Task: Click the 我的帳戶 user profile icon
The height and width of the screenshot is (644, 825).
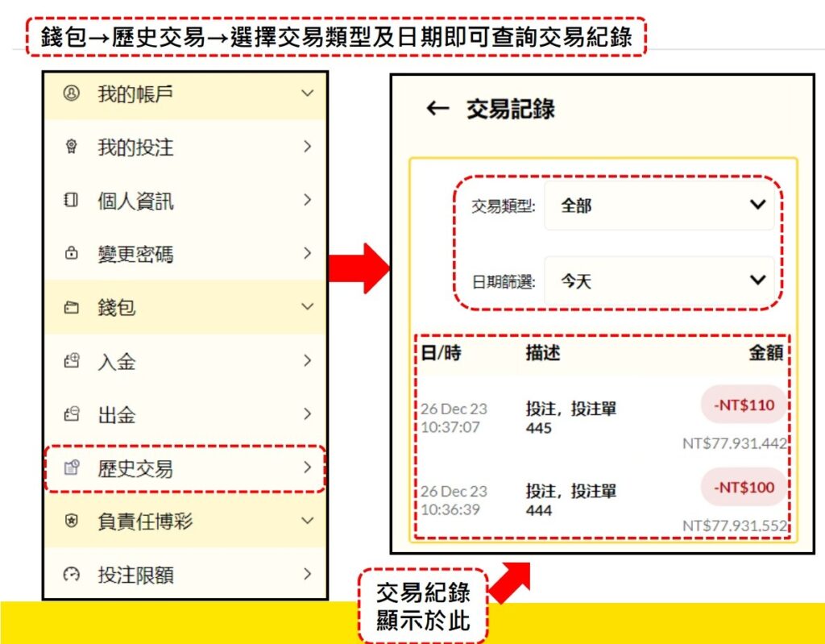Action: (72, 93)
